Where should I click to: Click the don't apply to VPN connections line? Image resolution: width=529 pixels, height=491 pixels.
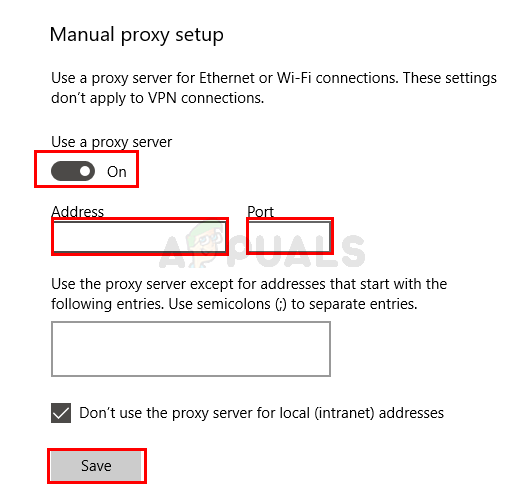pos(158,98)
